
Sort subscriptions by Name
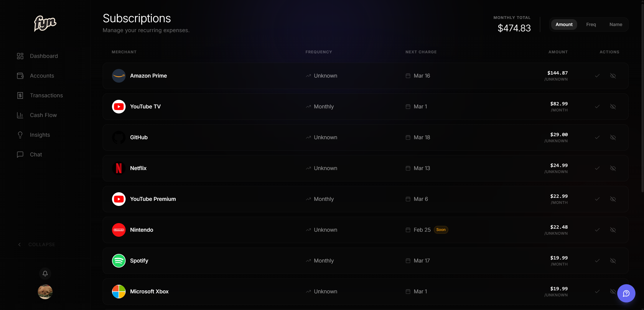[x=616, y=25]
